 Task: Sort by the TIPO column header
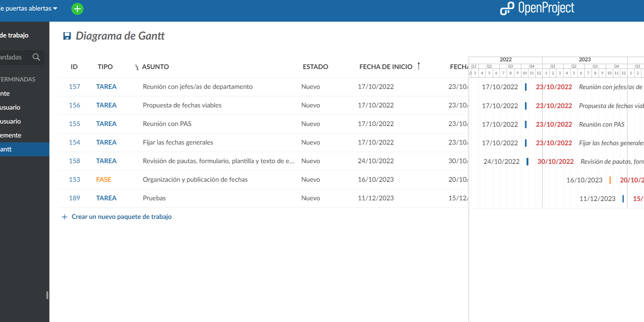click(x=105, y=67)
